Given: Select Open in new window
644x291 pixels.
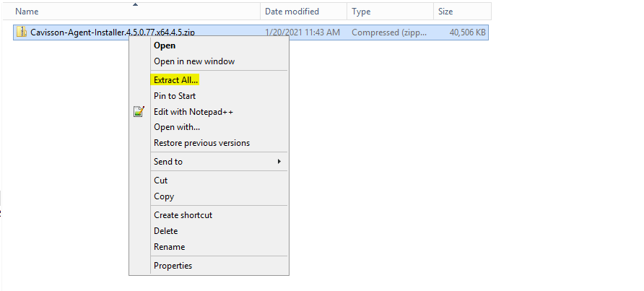Looking at the screenshot, I should pos(194,61).
